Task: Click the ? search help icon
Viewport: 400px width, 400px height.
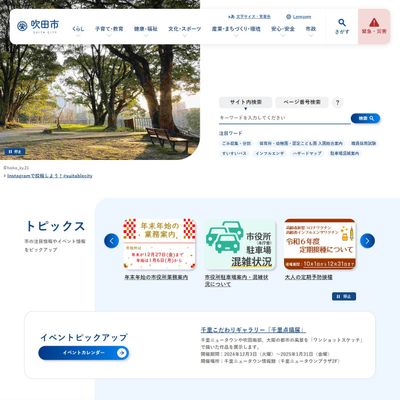Action: coord(337,103)
